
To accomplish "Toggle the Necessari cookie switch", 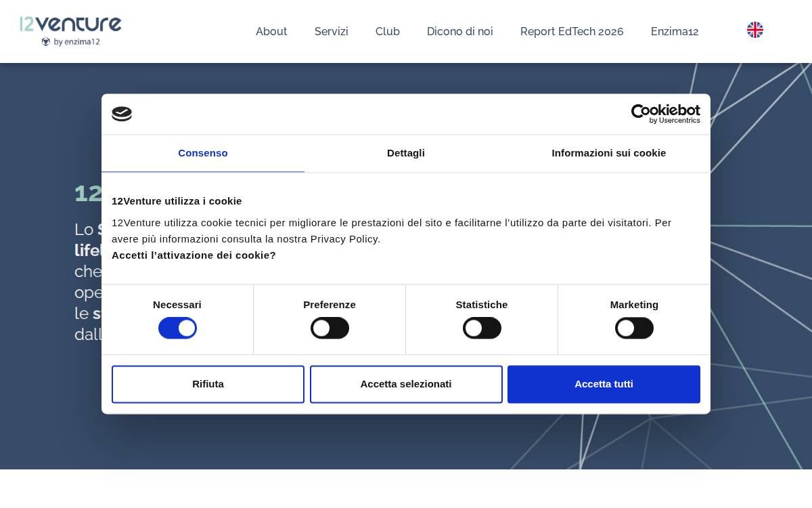I will tap(177, 328).
